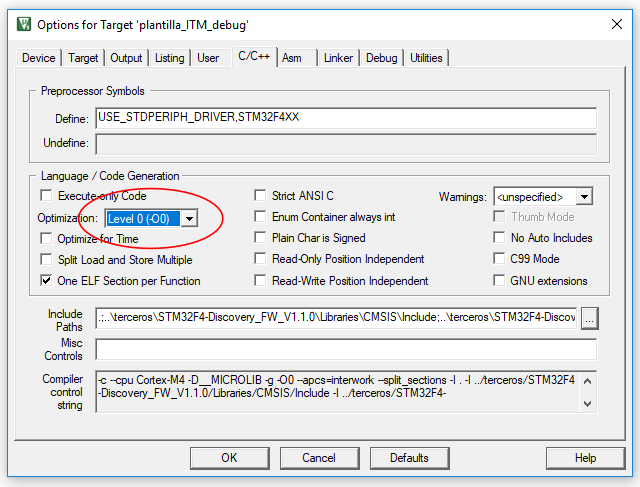Enable Plain Char is Signed
640x487 pixels.
point(260,238)
